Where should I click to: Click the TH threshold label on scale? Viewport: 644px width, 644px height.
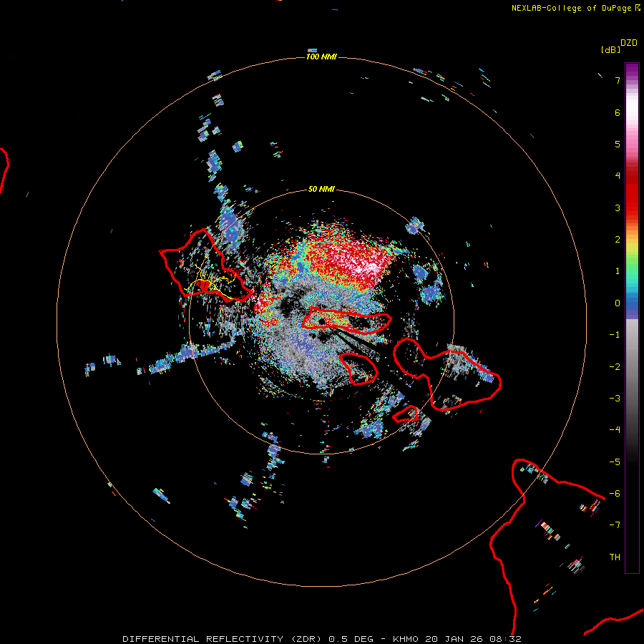click(x=615, y=557)
